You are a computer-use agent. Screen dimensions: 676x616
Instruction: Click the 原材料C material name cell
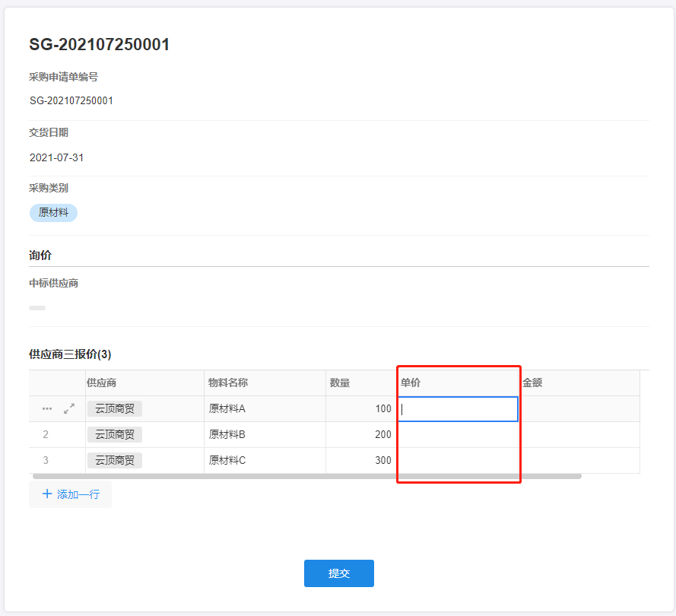tap(265, 460)
